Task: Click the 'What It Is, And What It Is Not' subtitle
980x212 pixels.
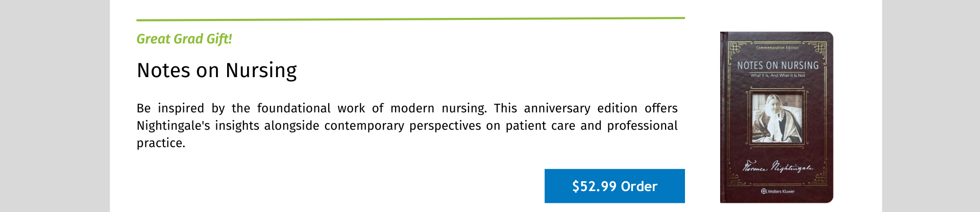Action: [x=777, y=75]
